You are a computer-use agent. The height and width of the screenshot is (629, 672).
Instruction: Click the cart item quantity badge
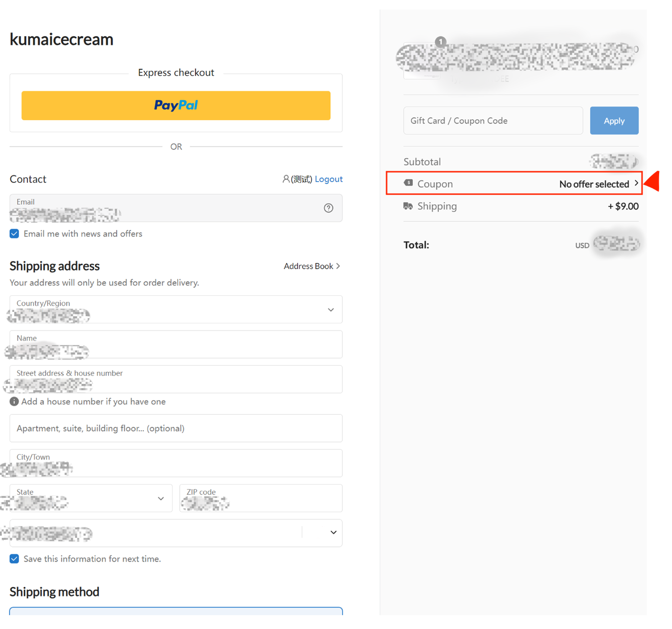tap(441, 42)
